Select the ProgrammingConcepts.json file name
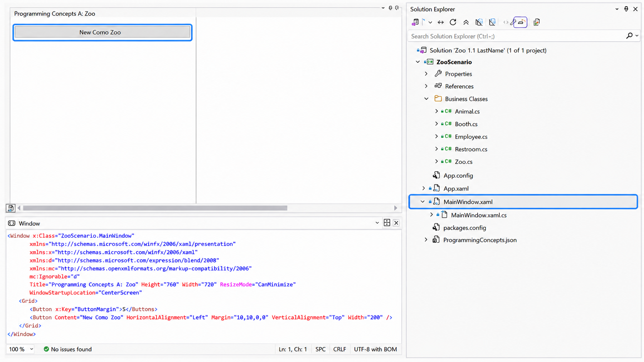 (480, 240)
